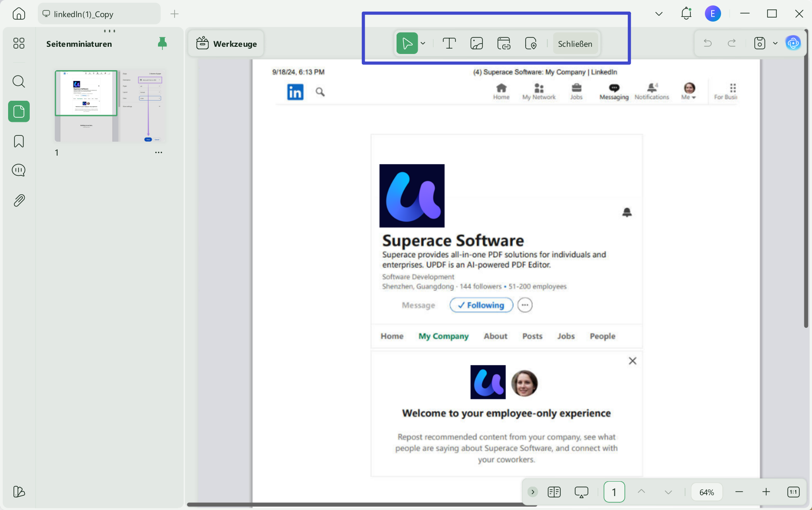
Task: Open the user account avatar E
Action: (x=713, y=13)
